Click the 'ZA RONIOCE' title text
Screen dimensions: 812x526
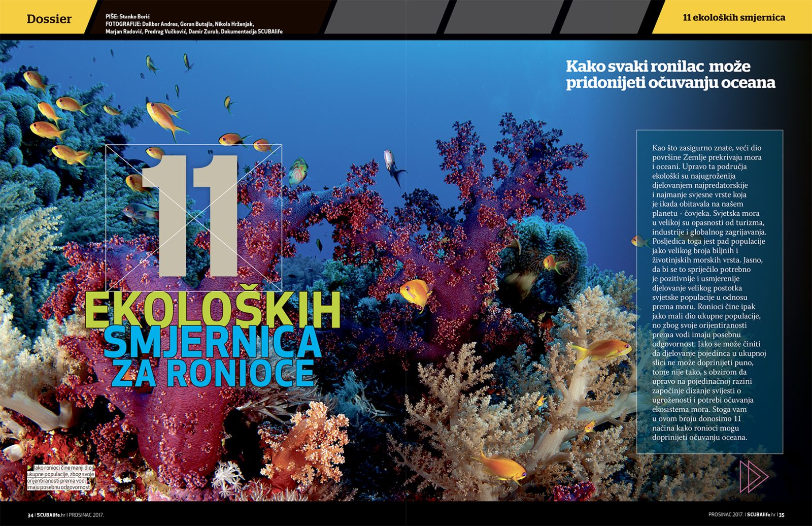[213, 373]
